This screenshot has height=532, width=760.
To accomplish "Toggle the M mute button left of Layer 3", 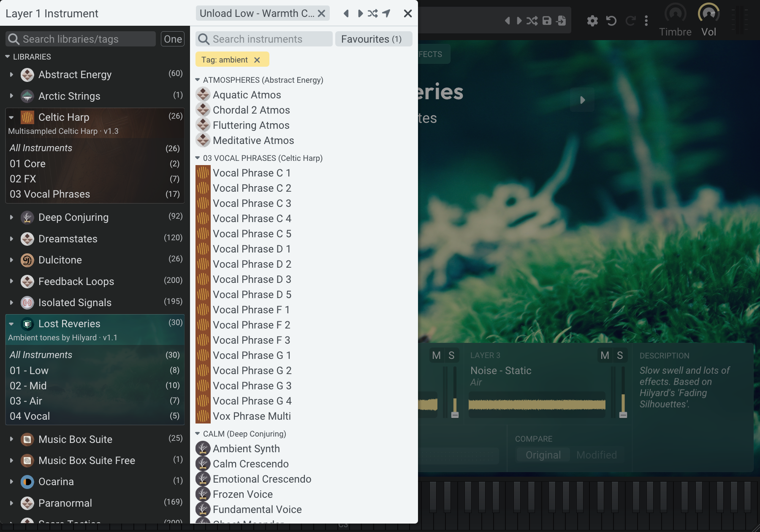I will click(436, 356).
